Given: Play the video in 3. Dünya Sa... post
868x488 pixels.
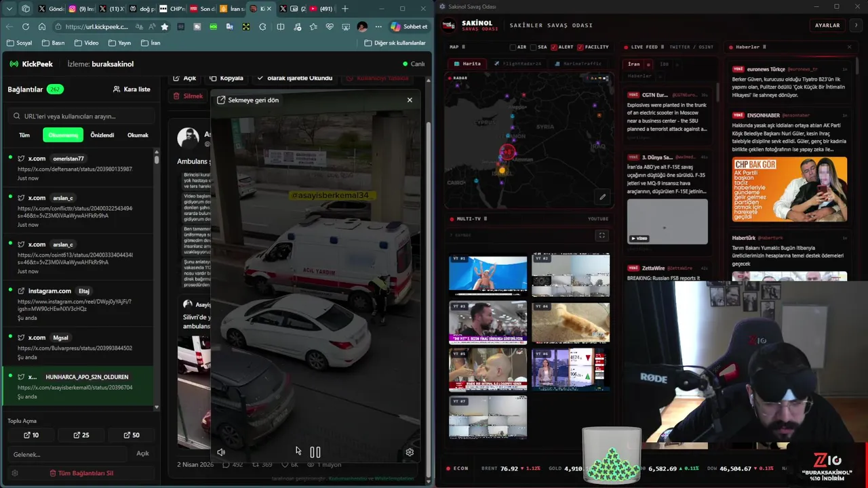Looking at the screenshot, I should click(667, 222).
